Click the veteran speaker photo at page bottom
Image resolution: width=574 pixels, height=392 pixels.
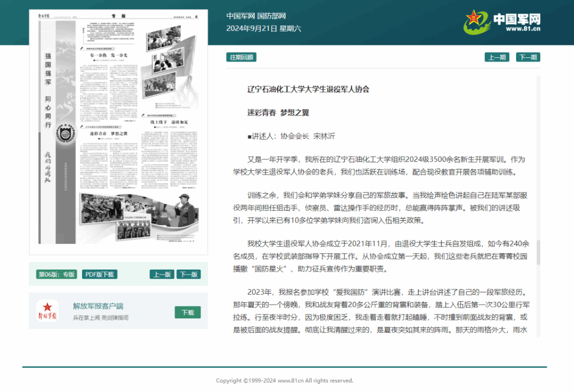[185, 211]
